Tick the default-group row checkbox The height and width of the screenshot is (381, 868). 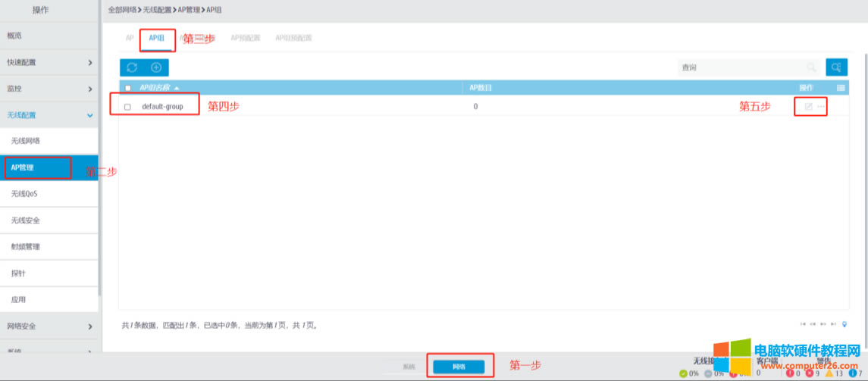[x=127, y=107]
